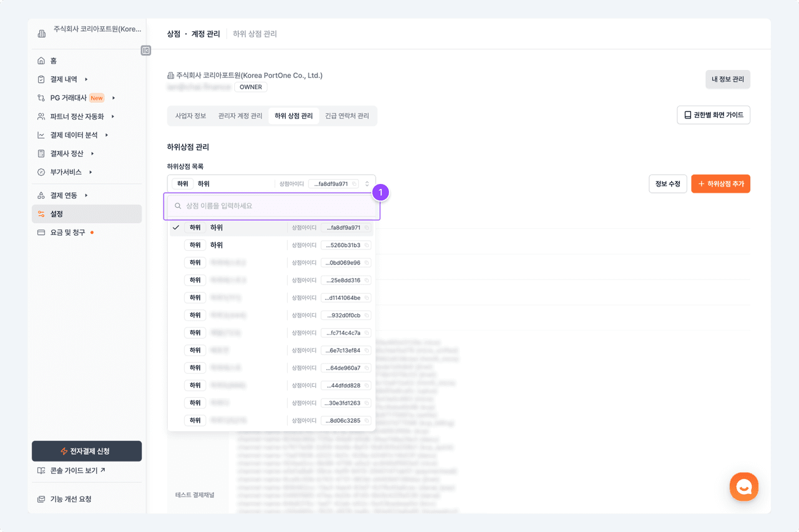The width and height of the screenshot is (799, 532).
Task: Toggle the 하위상점 목록 dropdown selector
Action: (x=367, y=184)
